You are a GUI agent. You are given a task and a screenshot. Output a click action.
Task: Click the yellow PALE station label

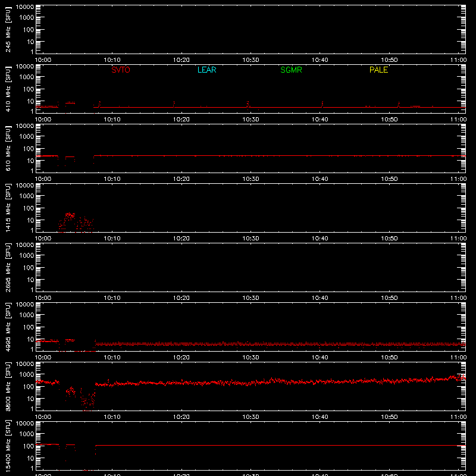click(378, 70)
